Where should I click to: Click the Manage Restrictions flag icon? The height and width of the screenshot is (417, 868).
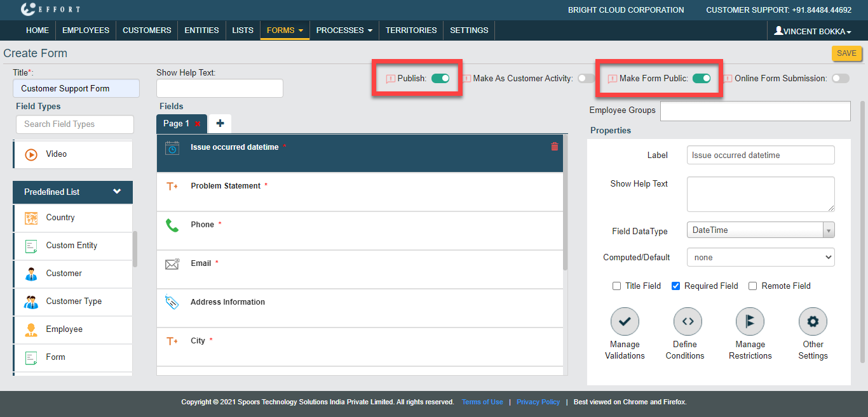[x=750, y=322]
